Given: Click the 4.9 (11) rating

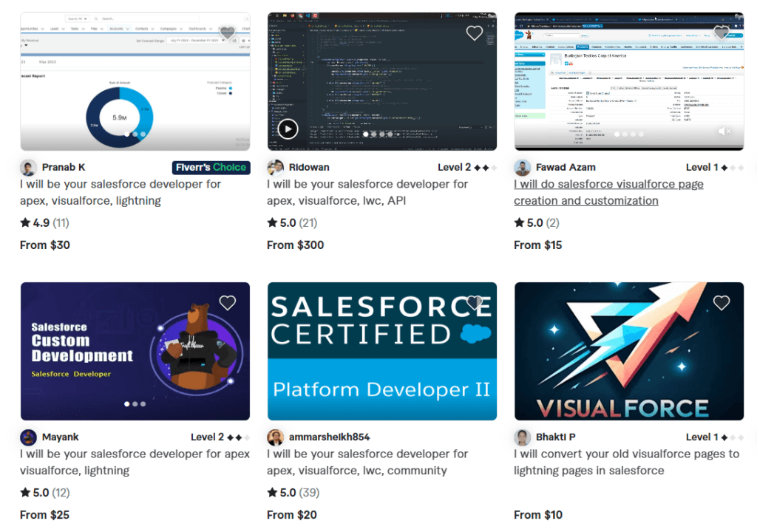Looking at the screenshot, I should tap(44, 222).
